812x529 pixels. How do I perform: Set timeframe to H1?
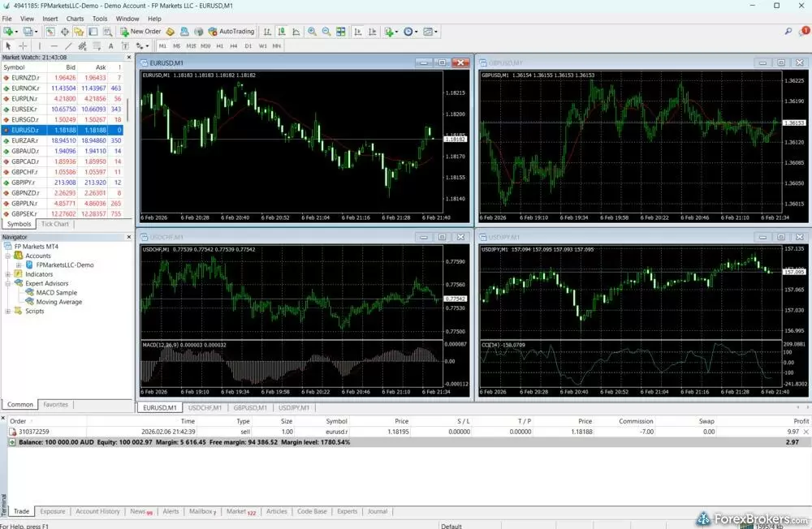click(x=220, y=46)
